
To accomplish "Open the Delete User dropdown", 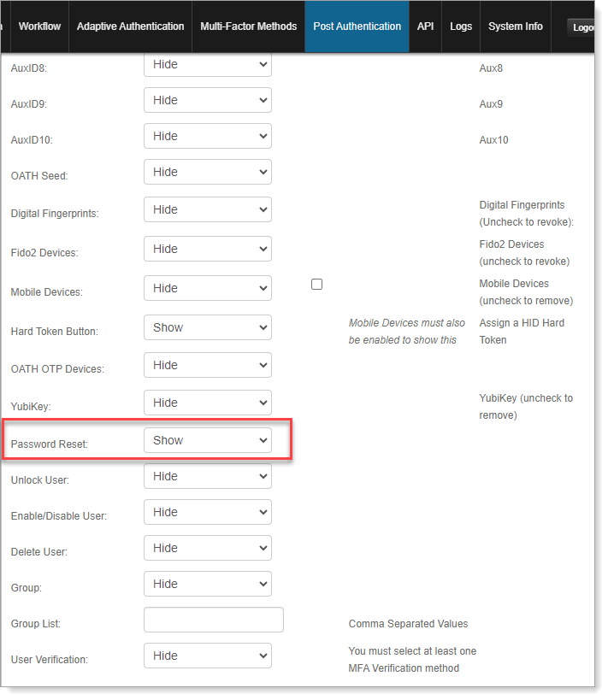I will (x=208, y=549).
